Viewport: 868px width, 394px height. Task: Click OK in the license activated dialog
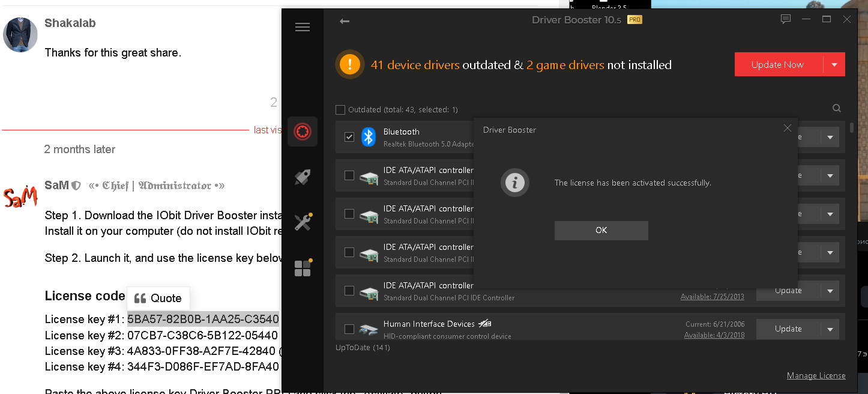pos(601,230)
